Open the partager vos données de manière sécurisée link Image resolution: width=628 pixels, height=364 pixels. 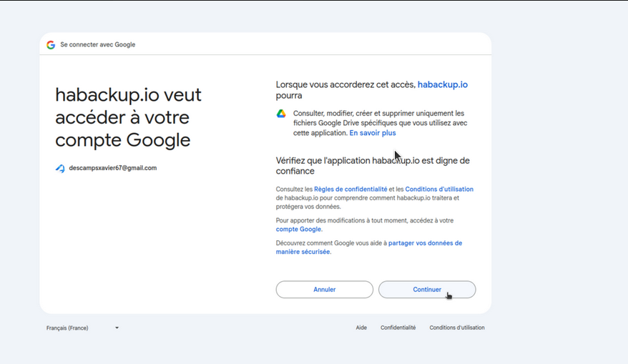[x=369, y=247]
